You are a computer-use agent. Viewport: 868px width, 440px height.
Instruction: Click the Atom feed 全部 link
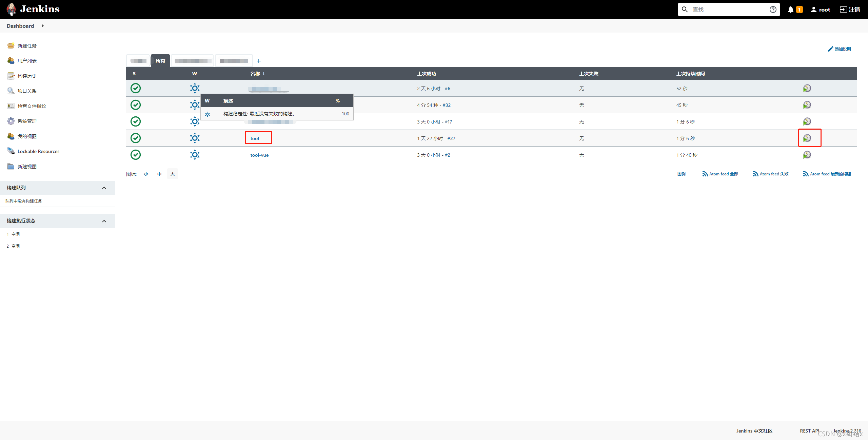point(723,173)
